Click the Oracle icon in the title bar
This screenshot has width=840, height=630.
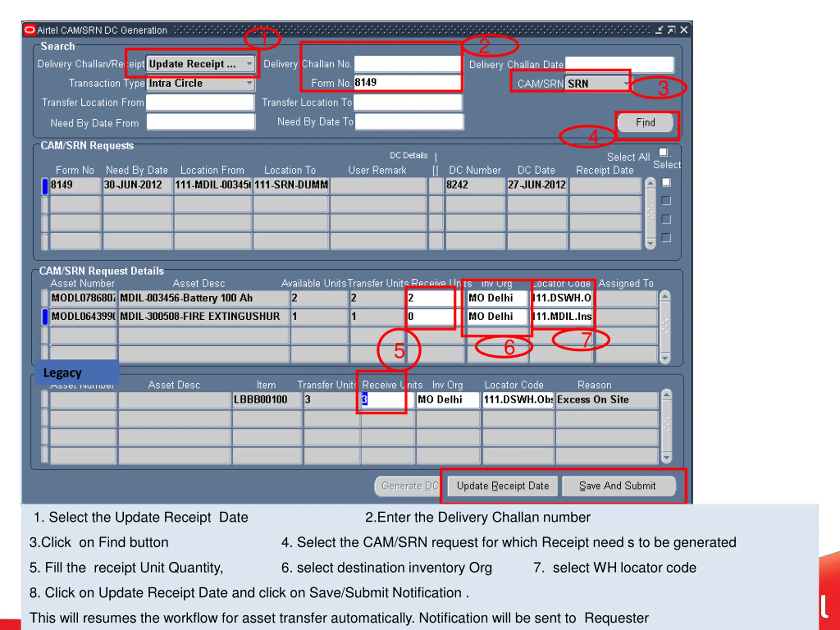tap(29, 30)
